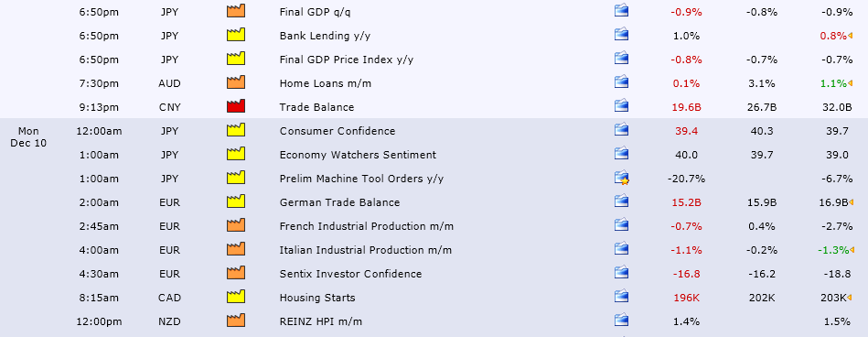Click yellow impact icon for Consumer Confidence
This screenshot has height=337, width=868.
click(236, 130)
